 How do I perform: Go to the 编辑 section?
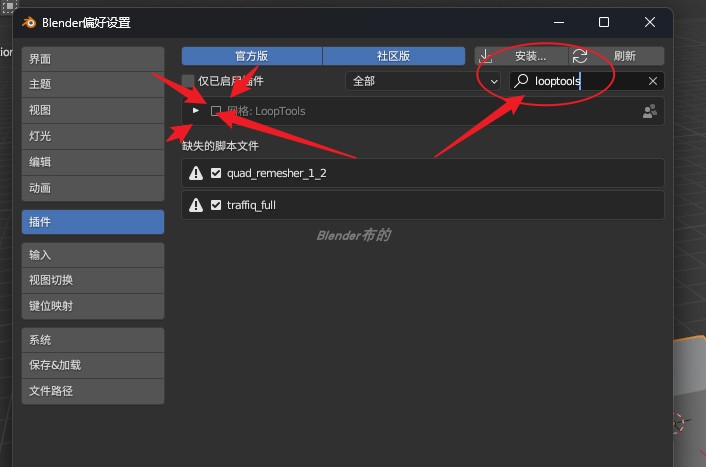tap(93, 162)
